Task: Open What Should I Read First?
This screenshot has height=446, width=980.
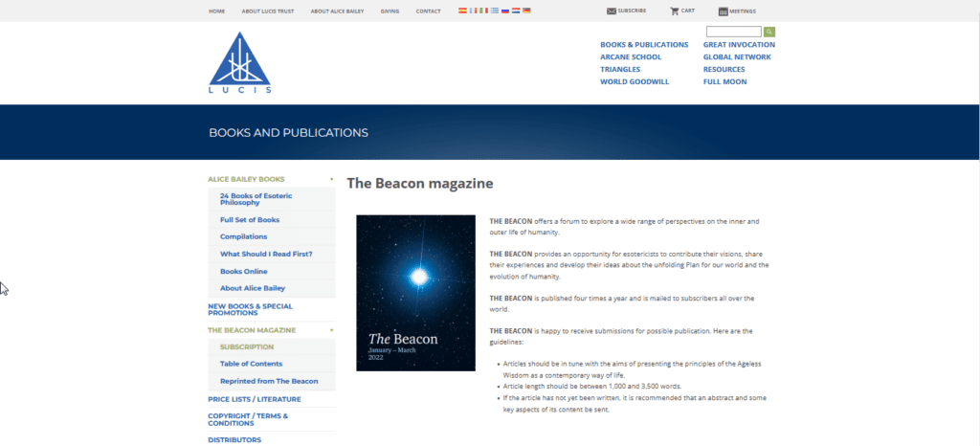Action: 266,255
